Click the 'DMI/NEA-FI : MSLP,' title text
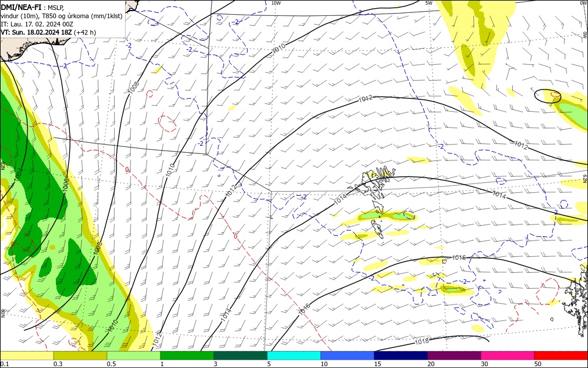 (32, 6)
